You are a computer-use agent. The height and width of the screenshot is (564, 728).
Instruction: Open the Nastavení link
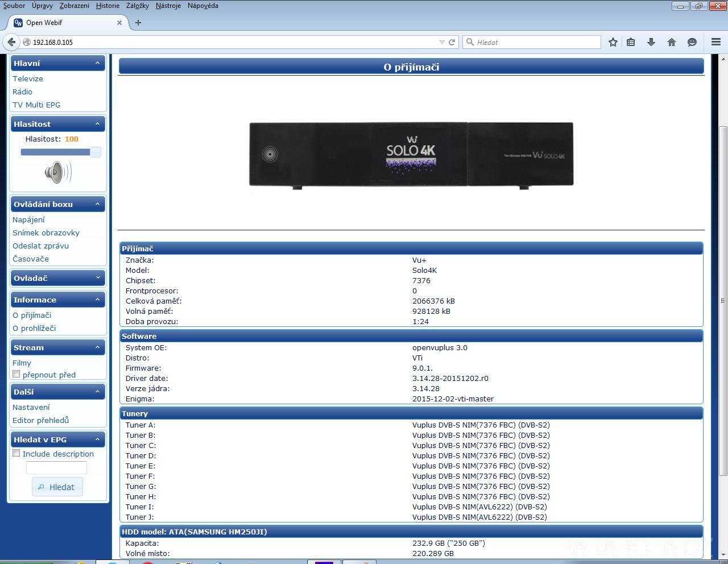(31, 407)
